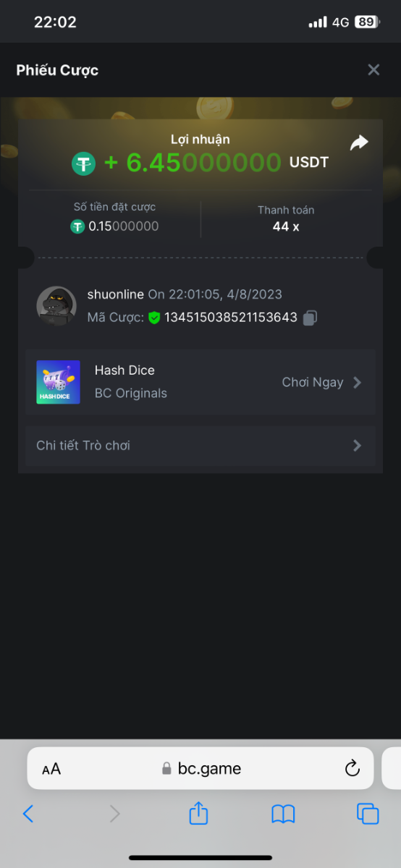
Task: Expand Chi tiết Trò chơi details
Action: 200,446
